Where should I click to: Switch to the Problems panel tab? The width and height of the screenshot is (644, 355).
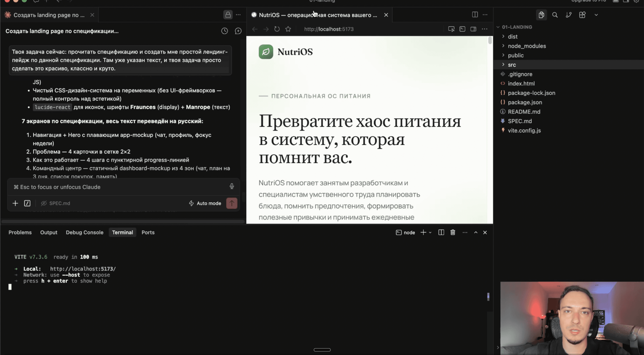tap(20, 232)
